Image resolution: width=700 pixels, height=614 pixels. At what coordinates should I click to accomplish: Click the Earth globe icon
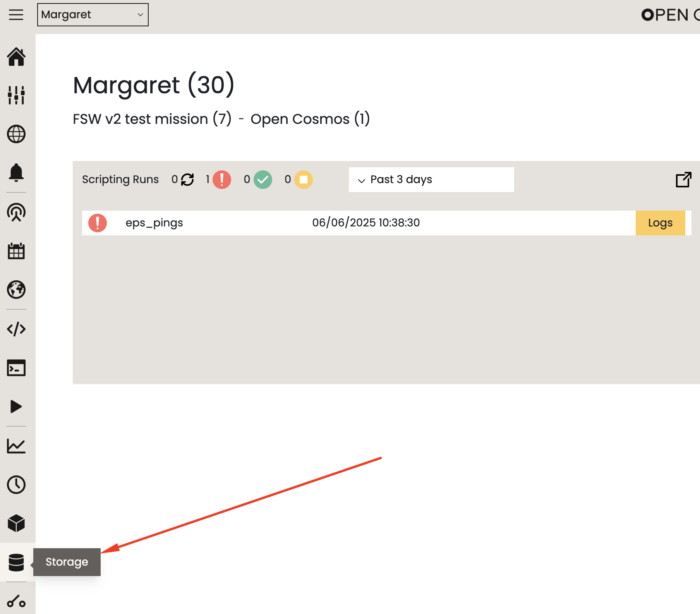(x=16, y=290)
